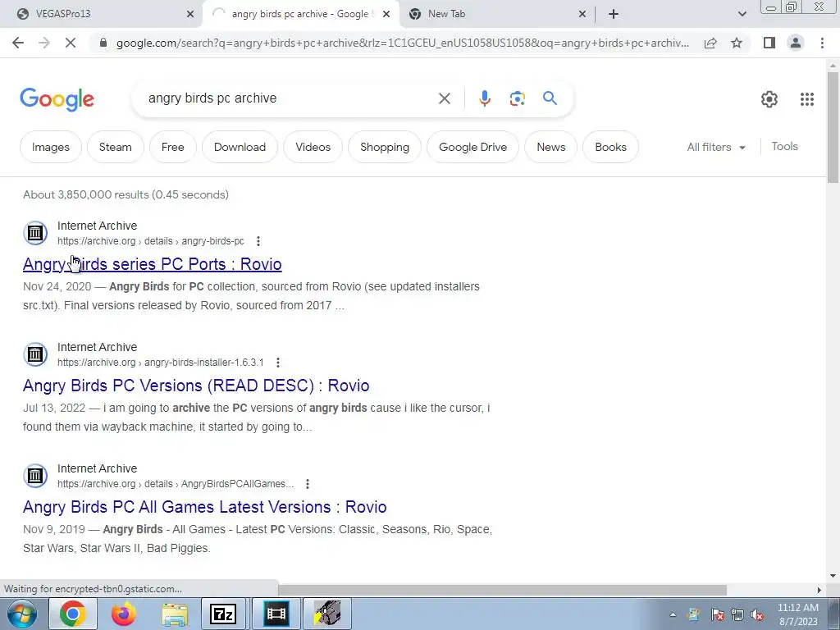840x630 pixels.
Task: Clear the search box with X
Action: [x=444, y=98]
